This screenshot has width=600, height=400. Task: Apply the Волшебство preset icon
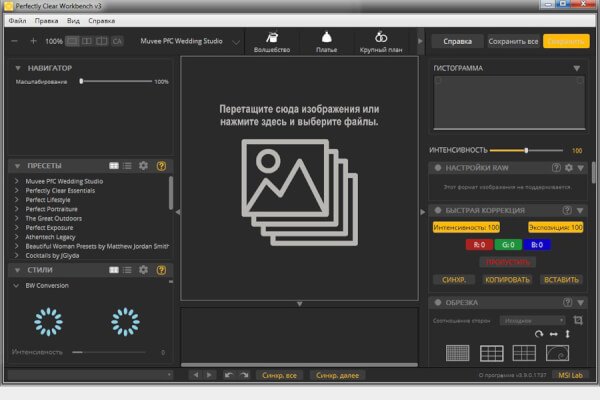pyautogui.click(x=272, y=42)
